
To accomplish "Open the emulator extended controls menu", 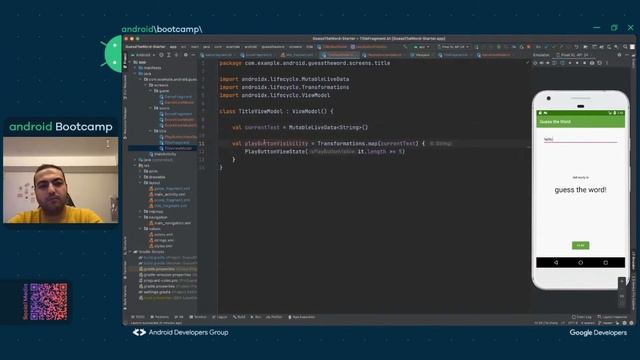I will (607, 63).
